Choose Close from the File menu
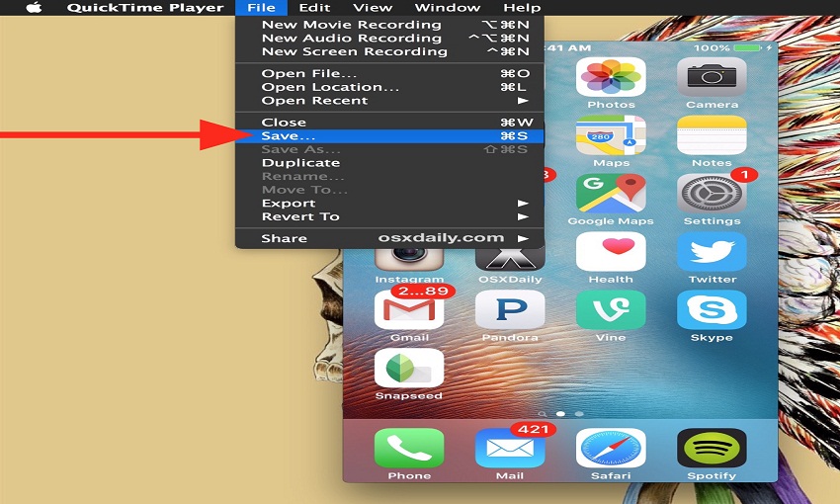 pyautogui.click(x=389, y=123)
